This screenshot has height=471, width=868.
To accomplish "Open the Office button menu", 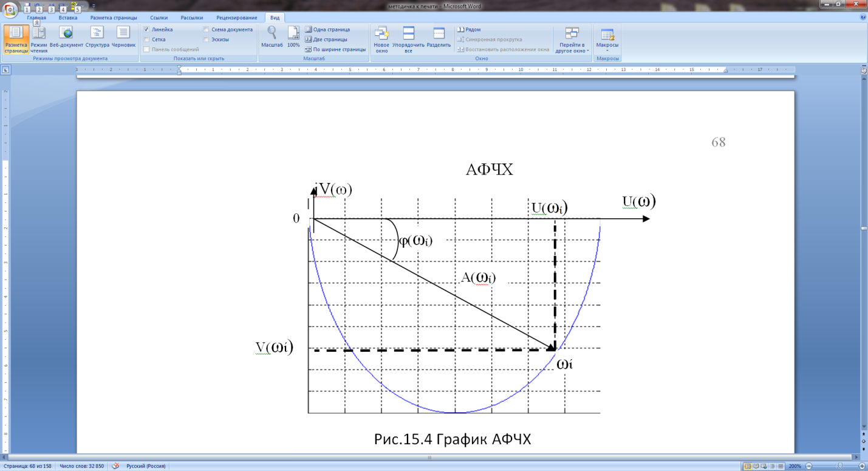I will click(x=11, y=9).
